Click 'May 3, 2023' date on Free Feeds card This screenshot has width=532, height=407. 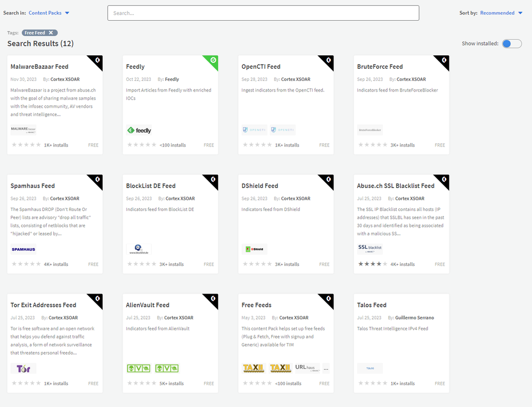[x=253, y=318]
